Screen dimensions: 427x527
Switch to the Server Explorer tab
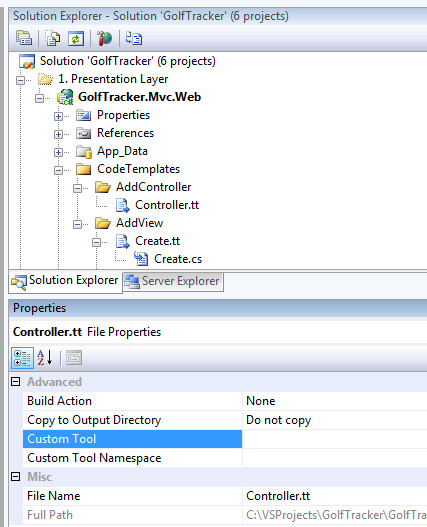pos(173,282)
